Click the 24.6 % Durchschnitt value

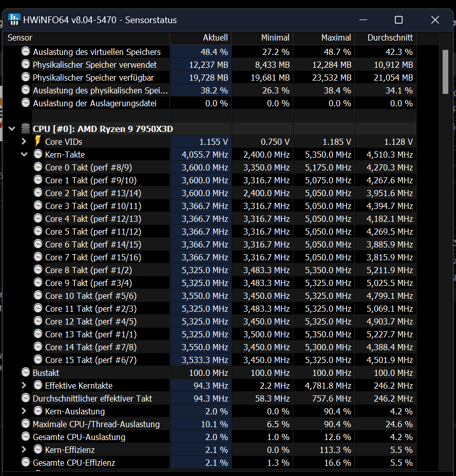click(x=399, y=424)
